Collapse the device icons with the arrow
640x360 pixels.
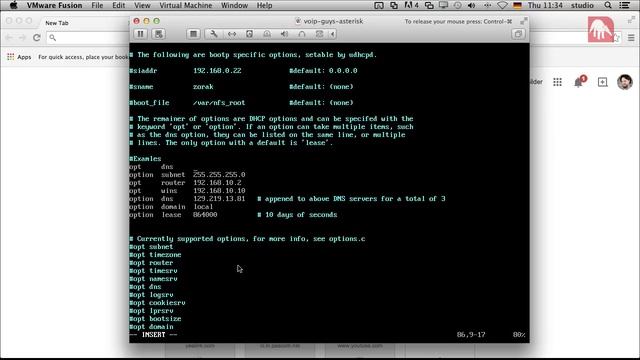point(333,34)
